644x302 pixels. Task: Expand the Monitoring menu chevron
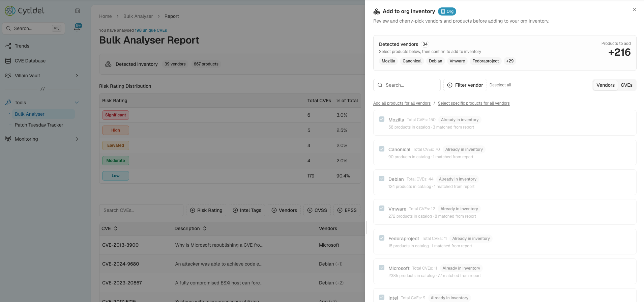click(x=77, y=139)
